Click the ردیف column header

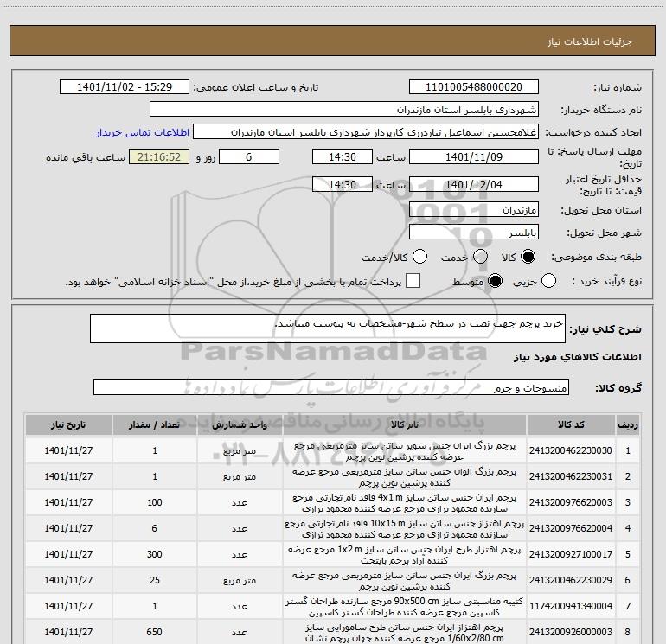(628, 425)
